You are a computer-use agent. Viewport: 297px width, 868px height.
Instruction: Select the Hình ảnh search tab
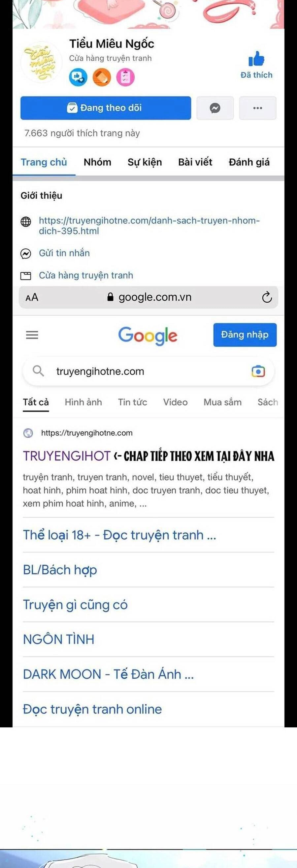click(x=83, y=402)
